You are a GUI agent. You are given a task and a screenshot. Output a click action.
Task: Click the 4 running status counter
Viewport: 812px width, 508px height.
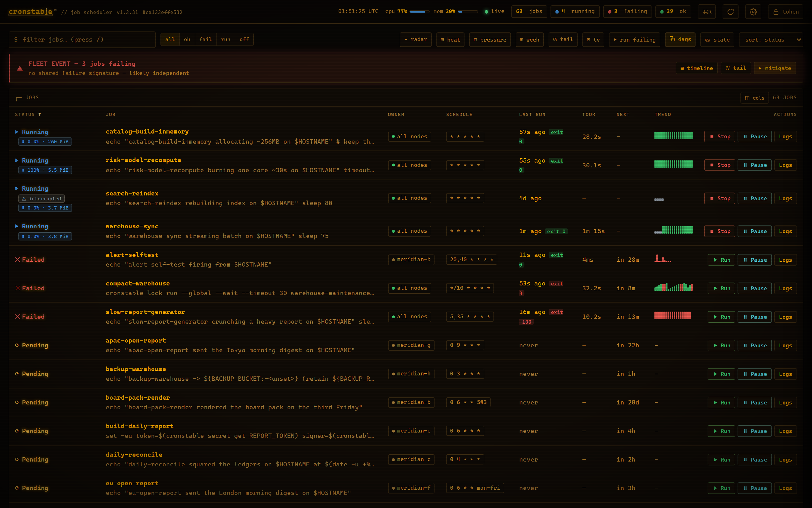[x=575, y=12]
